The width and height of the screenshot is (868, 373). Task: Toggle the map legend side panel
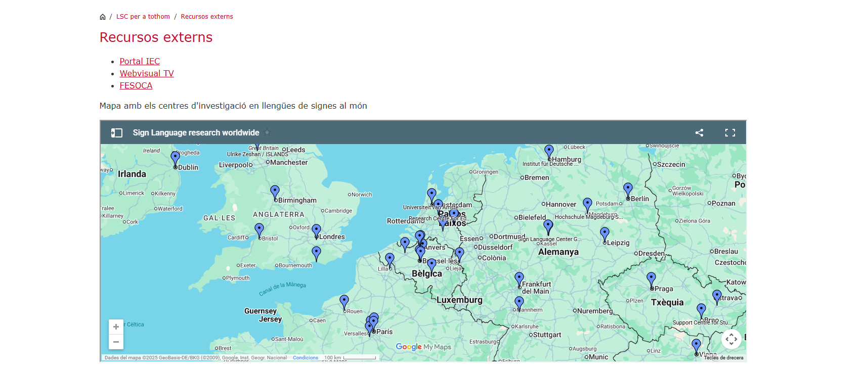[117, 133]
